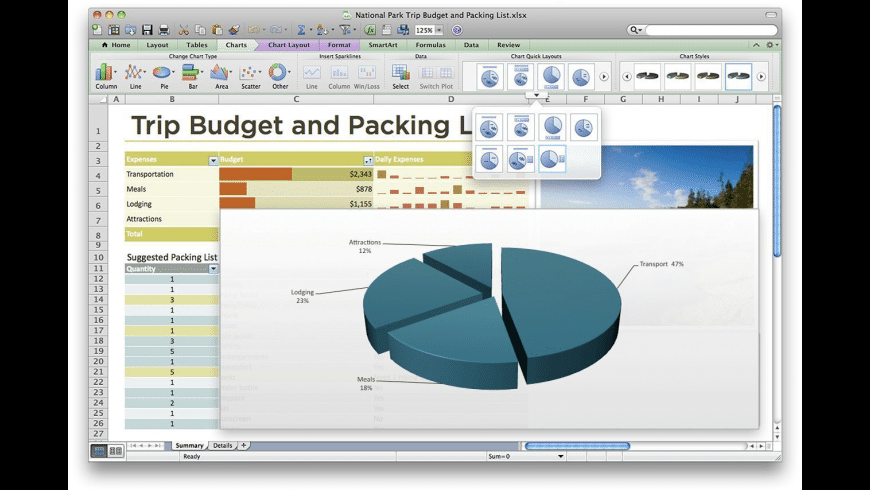
Task: Click the Switch Plot button
Action: 436,76
